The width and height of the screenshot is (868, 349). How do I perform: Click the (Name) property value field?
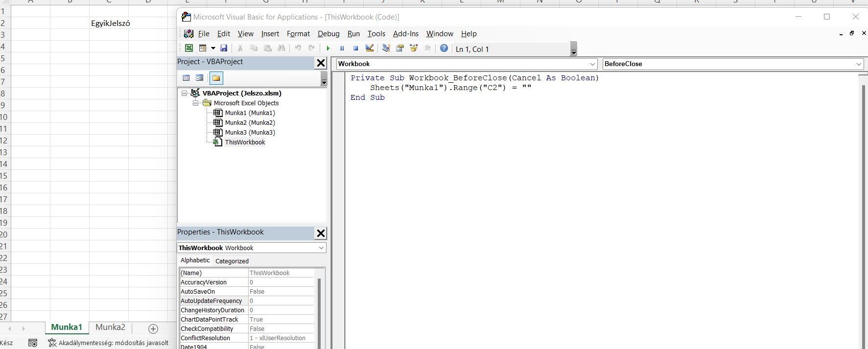[281, 273]
